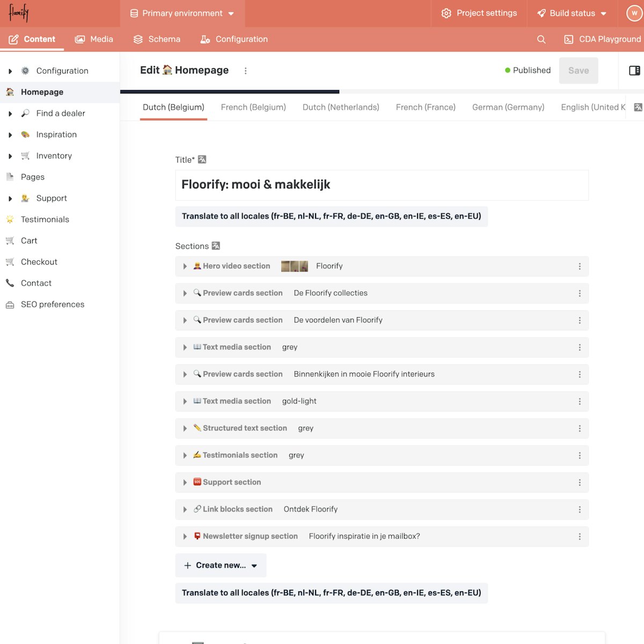The width and height of the screenshot is (644, 644).
Task: Expand the Text media section grey block
Action: [185, 347]
